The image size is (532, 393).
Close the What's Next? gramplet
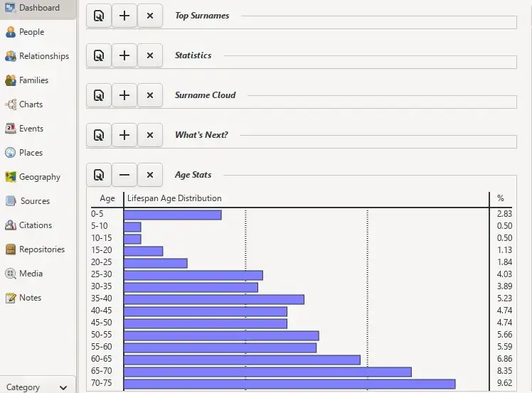point(149,135)
